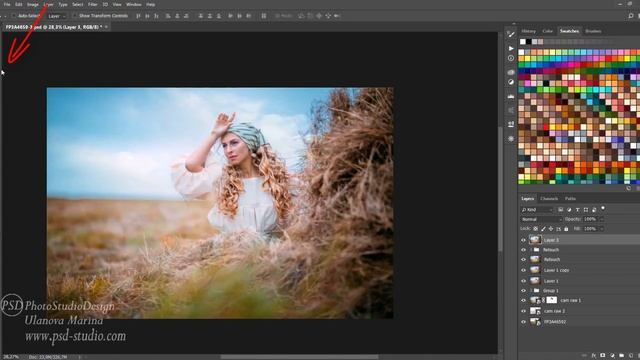The width and height of the screenshot is (640, 360).
Task: Enable the Auto-Select checkbox
Action: coord(13,16)
